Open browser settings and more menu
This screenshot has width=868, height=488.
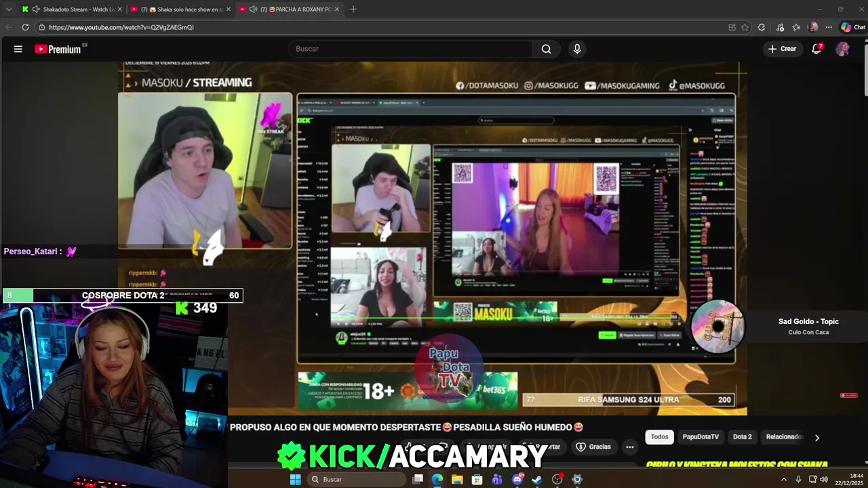pyautogui.click(x=829, y=27)
